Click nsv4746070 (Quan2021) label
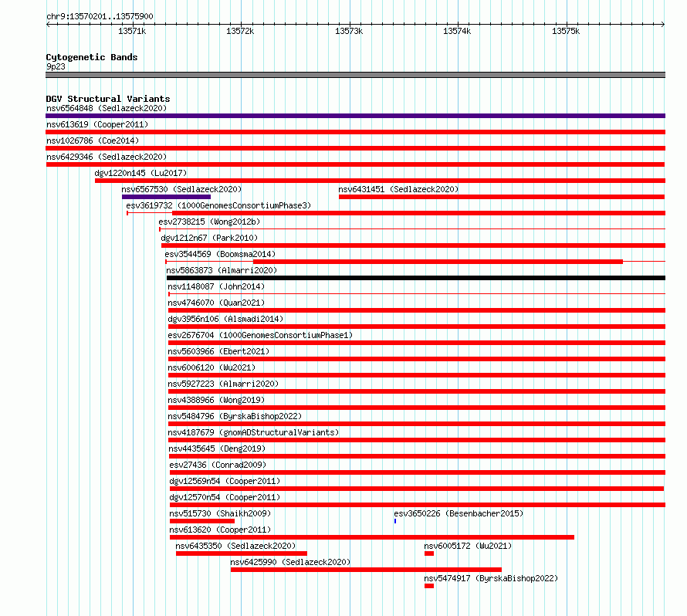 [216, 303]
